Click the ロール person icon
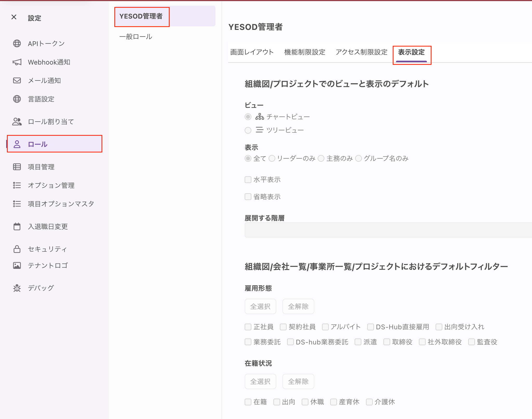This screenshot has width=532, height=419. point(17,144)
